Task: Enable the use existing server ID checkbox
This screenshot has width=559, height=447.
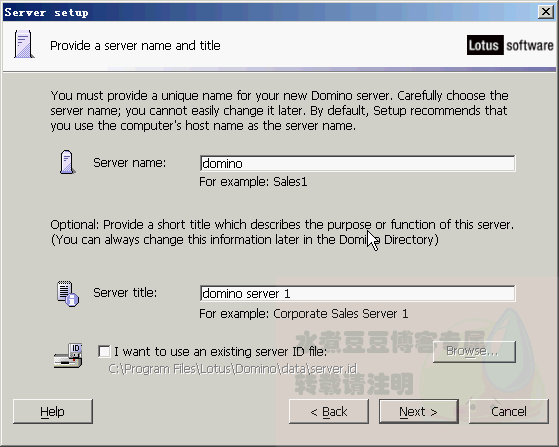Action: (104, 351)
